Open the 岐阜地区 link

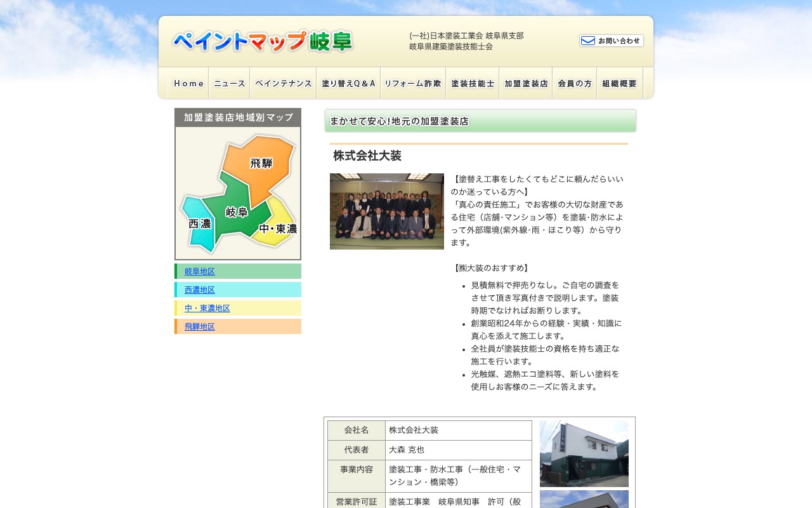coord(200,271)
